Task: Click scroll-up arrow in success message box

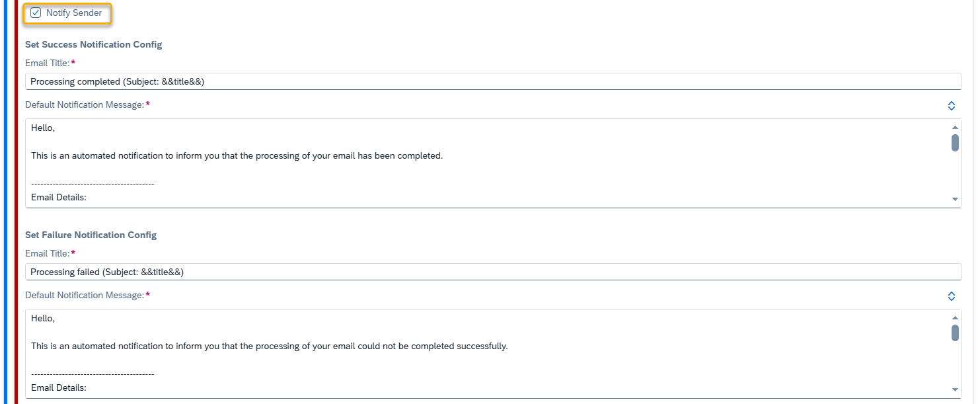Action: (955, 127)
